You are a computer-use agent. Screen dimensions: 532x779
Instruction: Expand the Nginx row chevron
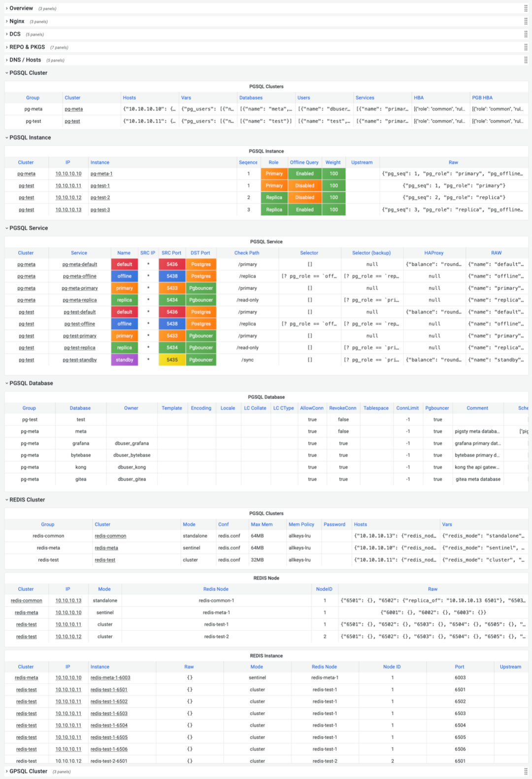click(x=7, y=21)
